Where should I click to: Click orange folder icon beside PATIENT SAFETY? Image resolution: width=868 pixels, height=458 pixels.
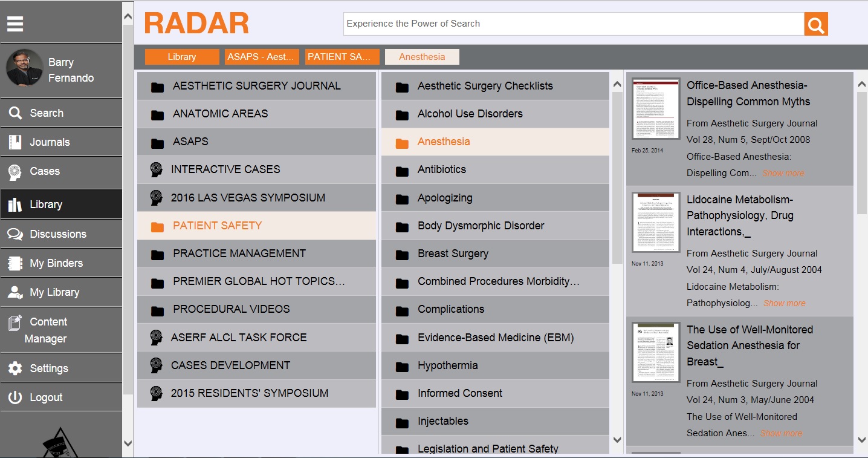157,226
